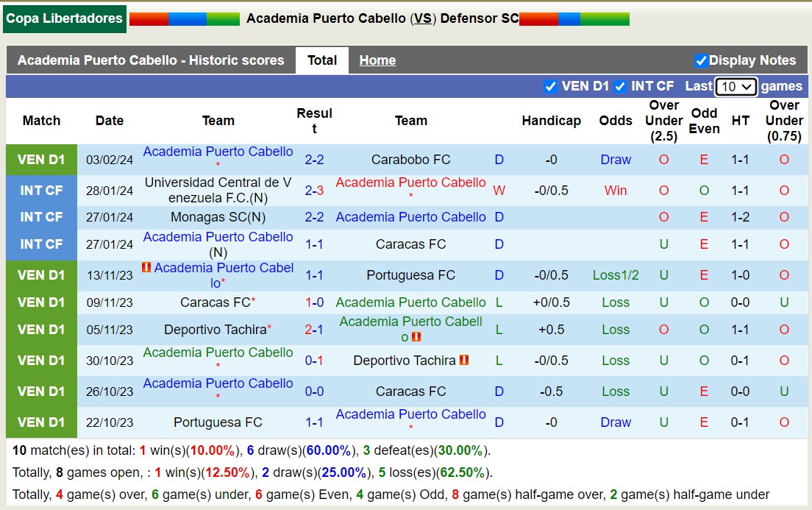The width and height of the screenshot is (812, 510).
Task: Switch to the Home tab
Action: coord(377,60)
